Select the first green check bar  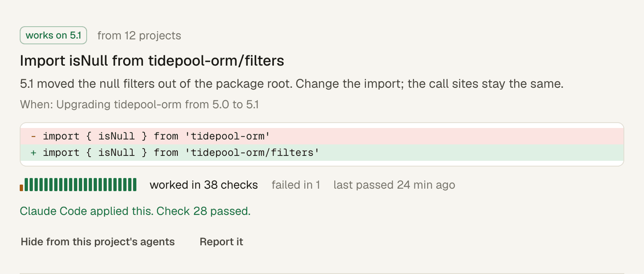tap(26, 185)
